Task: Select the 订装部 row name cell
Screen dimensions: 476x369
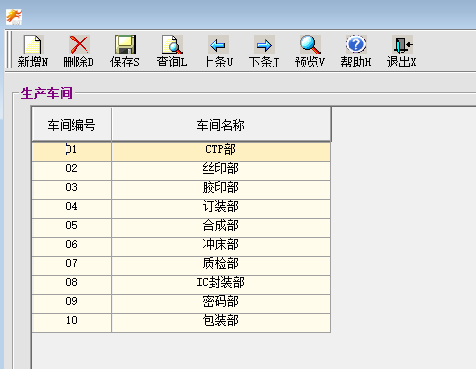Action: pyautogui.click(x=221, y=209)
